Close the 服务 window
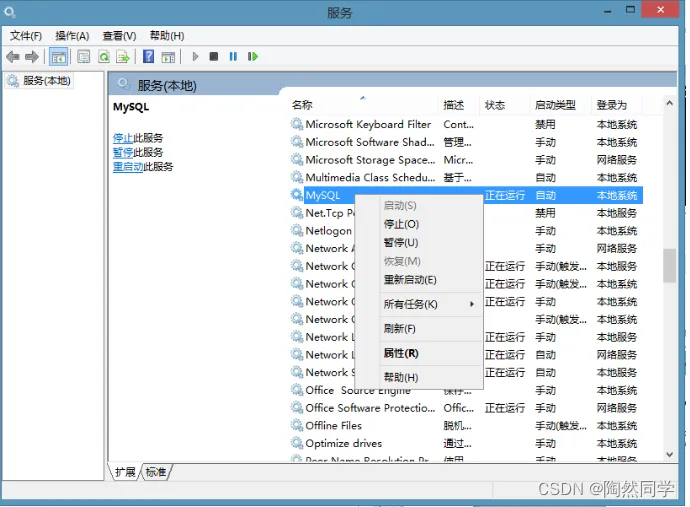This screenshot has width=690, height=507. (660, 9)
